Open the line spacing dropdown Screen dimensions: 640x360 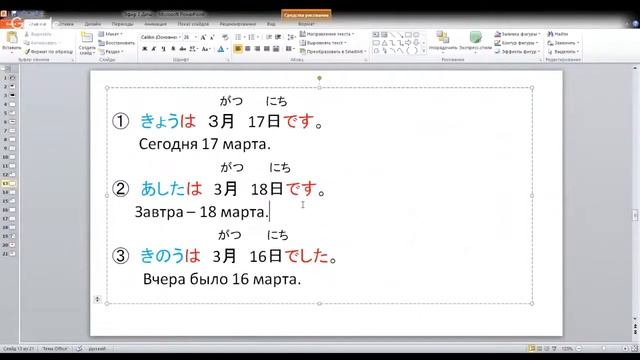[x=291, y=37]
